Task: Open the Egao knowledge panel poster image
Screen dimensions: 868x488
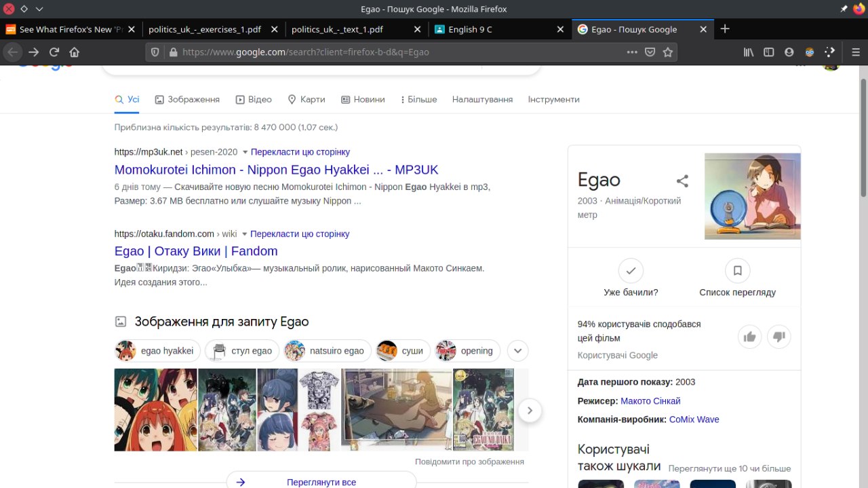Action: [x=753, y=196]
